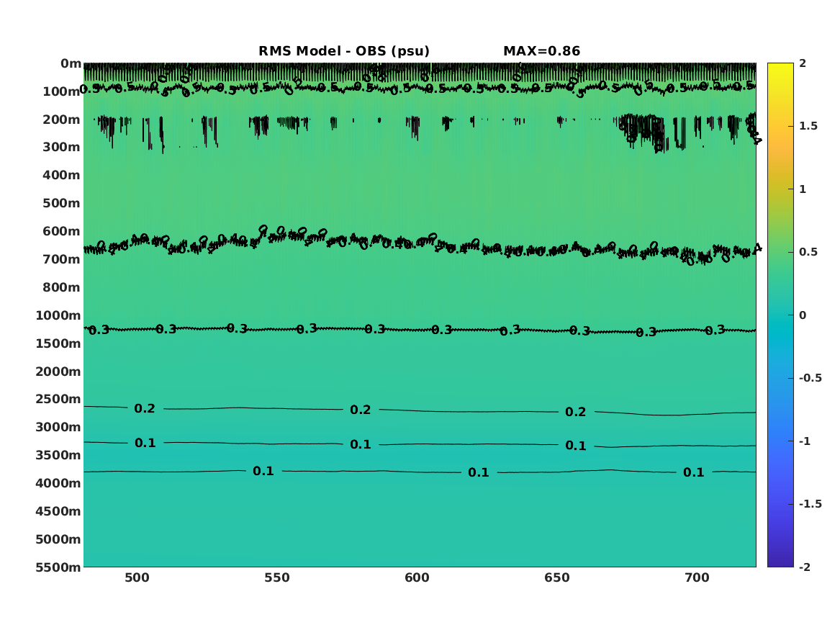Click the y-axis label '5000m'

coord(58,539)
